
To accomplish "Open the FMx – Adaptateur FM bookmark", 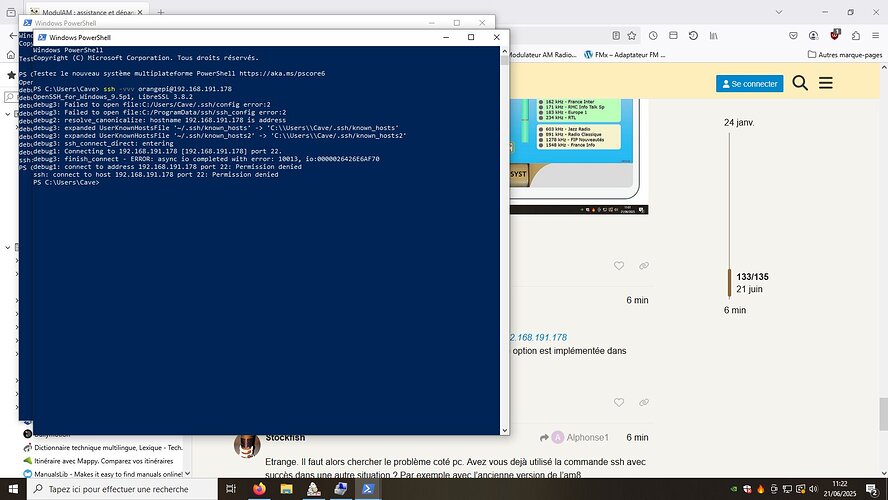I will [625, 55].
